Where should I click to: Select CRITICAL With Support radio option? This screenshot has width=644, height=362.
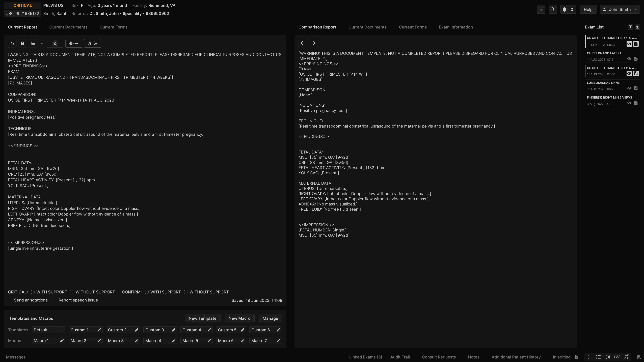tap(33, 292)
